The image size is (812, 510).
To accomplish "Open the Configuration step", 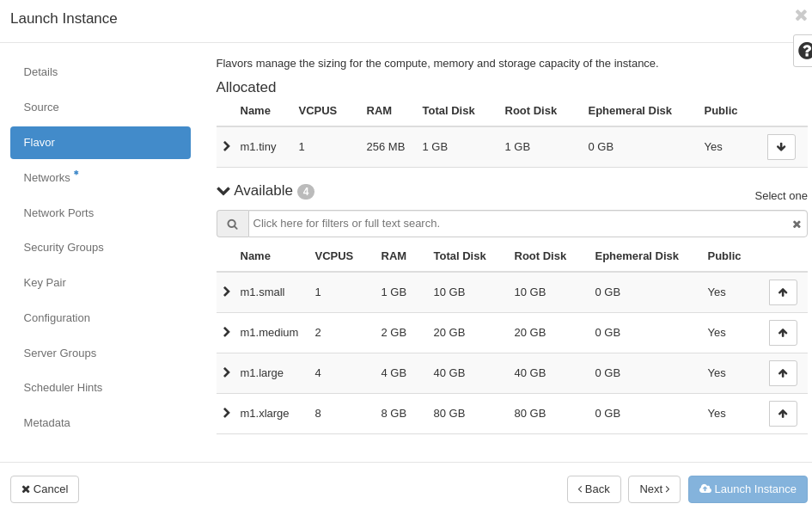I will pos(101,318).
